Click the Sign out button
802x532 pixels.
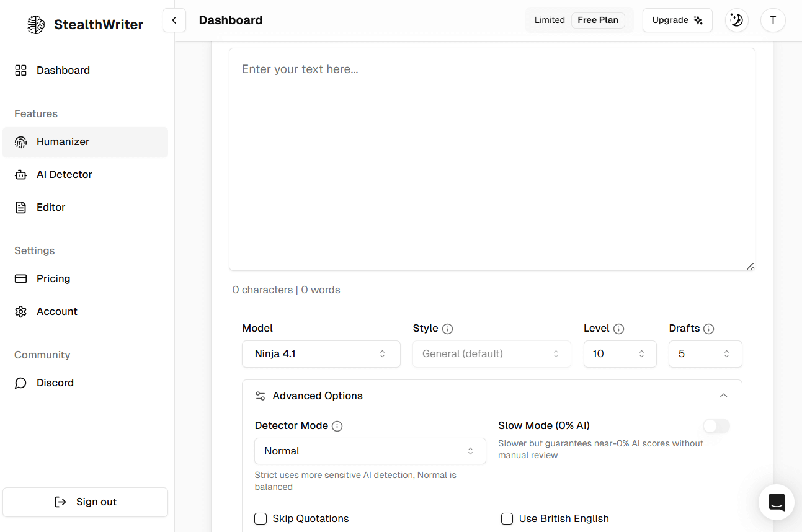(85, 502)
